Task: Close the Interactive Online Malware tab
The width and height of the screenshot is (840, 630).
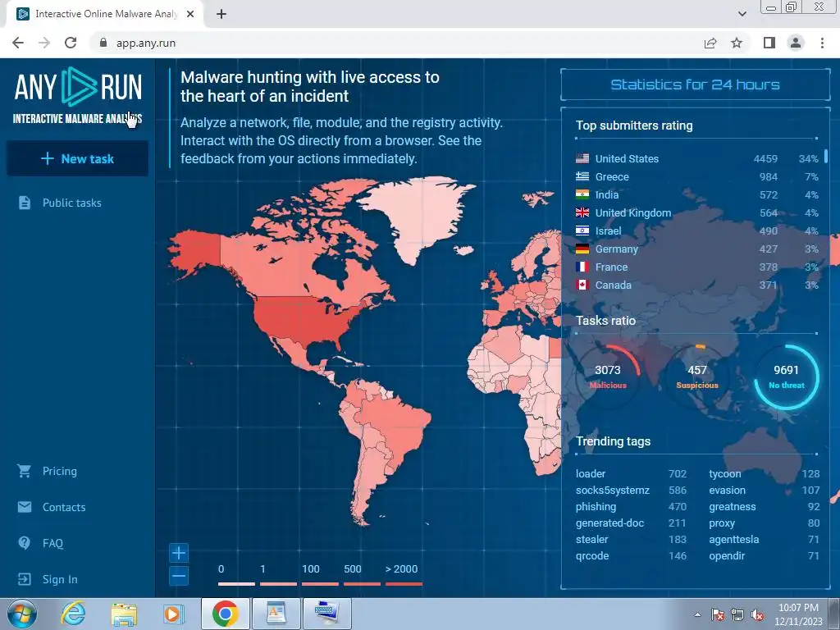Action: [190, 14]
